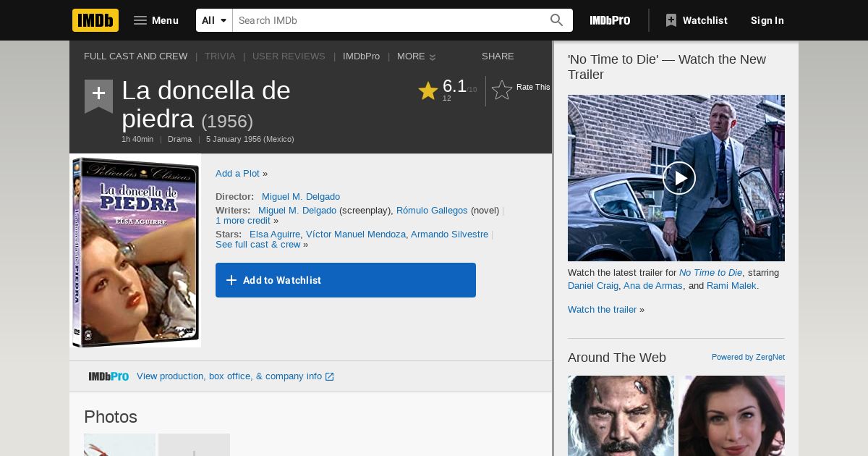The height and width of the screenshot is (456, 868).
Task: Click the IMDb logo
Action: tap(95, 20)
